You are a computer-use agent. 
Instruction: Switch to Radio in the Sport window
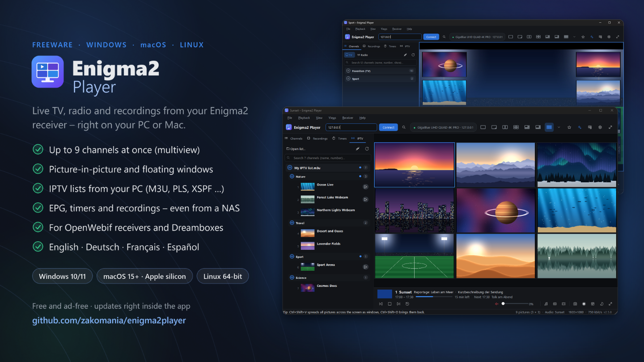pyautogui.click(x=362, y=55)
